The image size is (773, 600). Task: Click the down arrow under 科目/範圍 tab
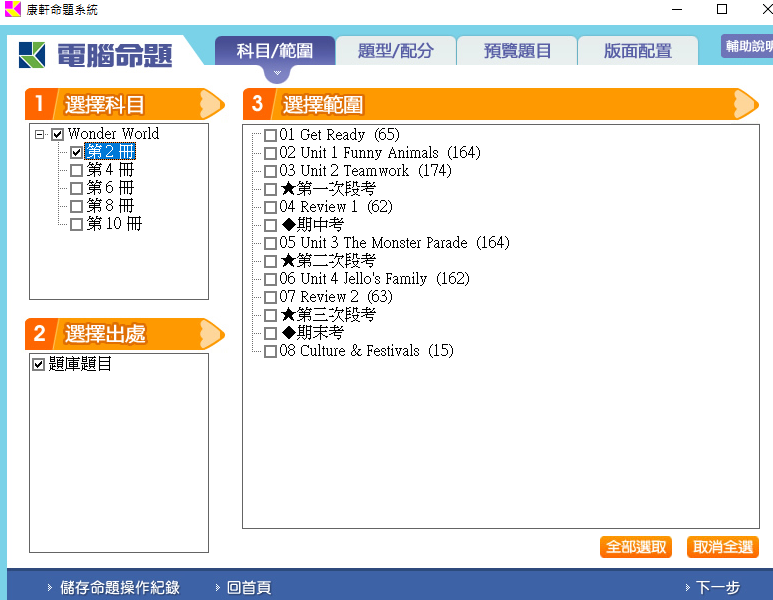[x=276, y=74]
